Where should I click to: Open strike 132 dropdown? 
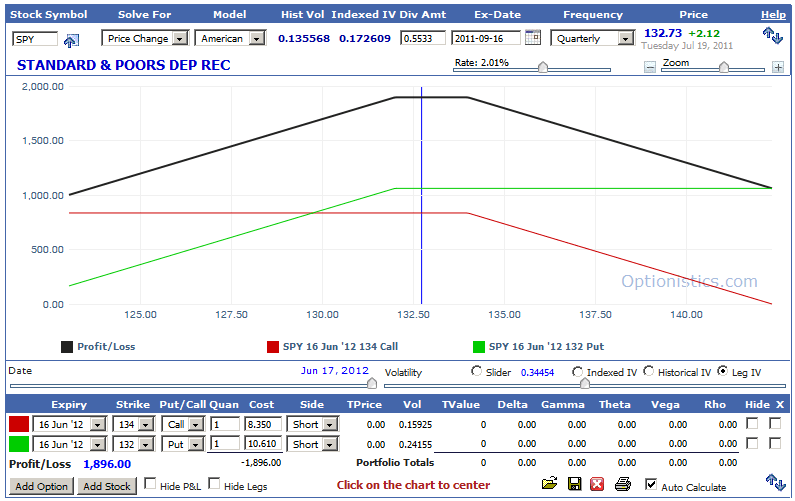(x=133, y=444)
